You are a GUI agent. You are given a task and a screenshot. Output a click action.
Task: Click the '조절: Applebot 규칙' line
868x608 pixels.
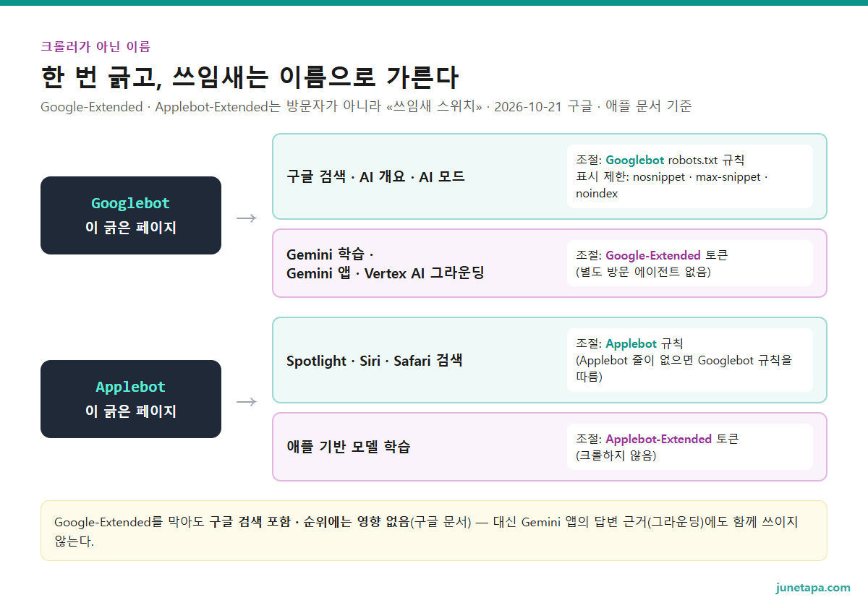tap(629, 343)
